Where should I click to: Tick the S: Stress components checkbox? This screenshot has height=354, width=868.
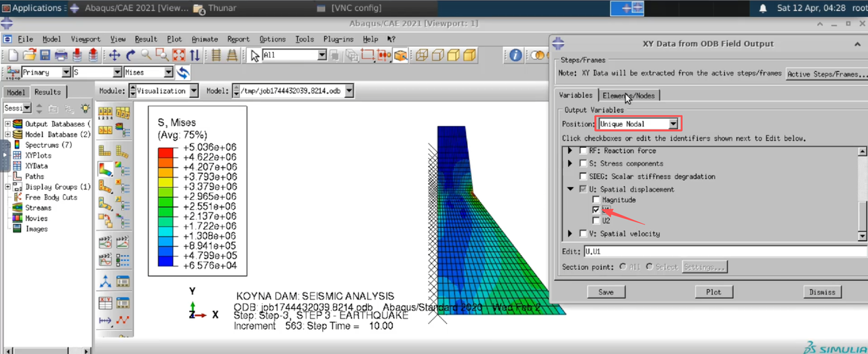click(x=583, y=164)
